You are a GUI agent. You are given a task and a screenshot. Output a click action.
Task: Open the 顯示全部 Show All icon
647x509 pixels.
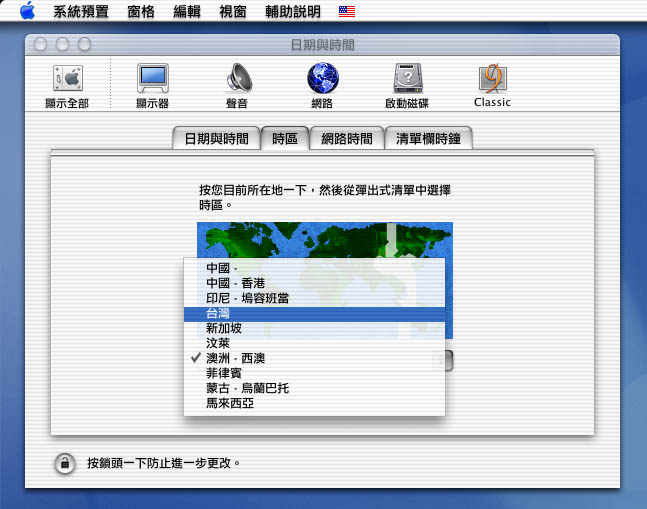(x=67, y=86)
